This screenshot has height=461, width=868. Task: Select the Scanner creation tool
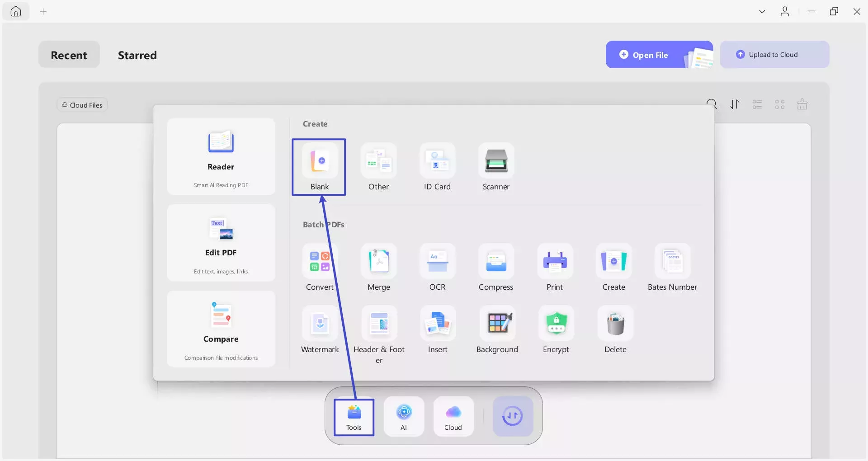(495, 167)
